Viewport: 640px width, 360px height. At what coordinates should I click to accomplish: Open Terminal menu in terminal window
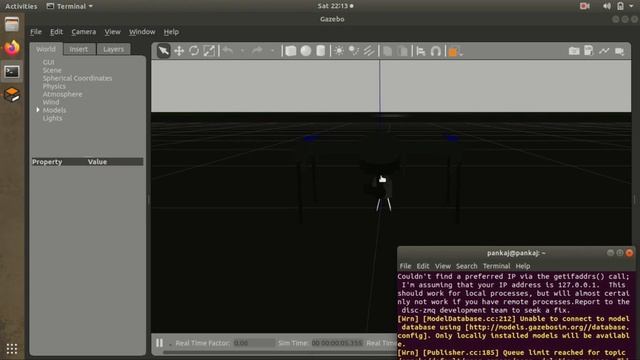[x=496, y=266]
